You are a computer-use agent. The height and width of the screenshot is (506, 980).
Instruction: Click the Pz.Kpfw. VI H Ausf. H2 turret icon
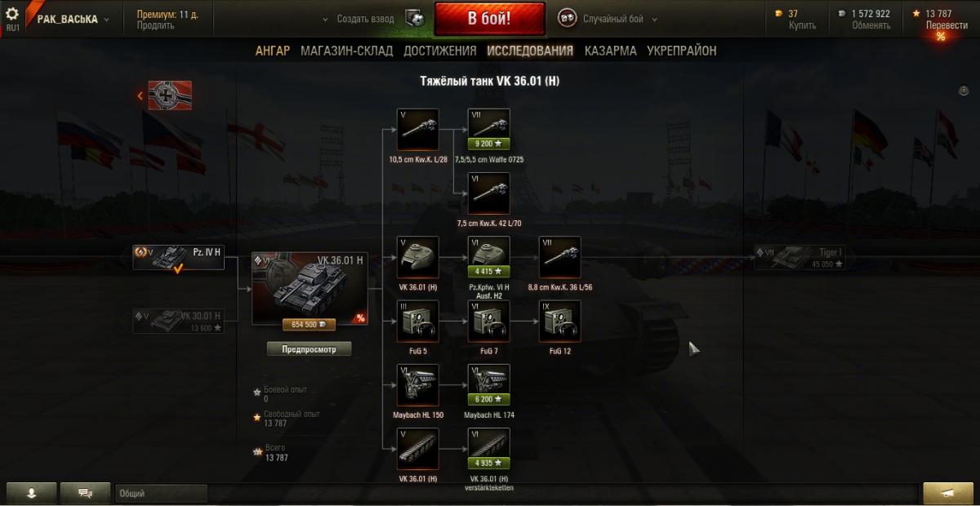point(489,257)
